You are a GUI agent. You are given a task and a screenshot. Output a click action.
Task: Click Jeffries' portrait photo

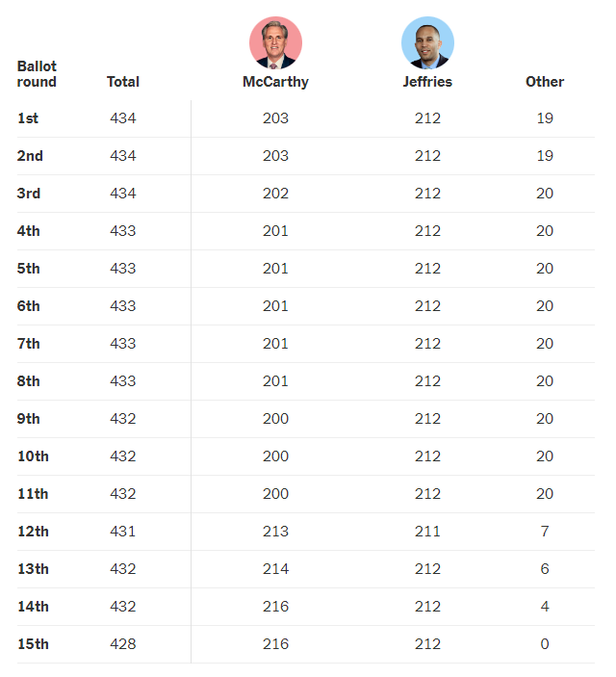click(427, 42)
